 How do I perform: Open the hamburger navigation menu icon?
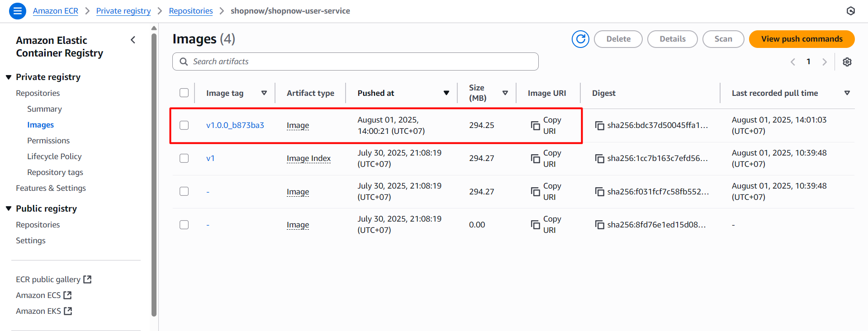point(17,11)
